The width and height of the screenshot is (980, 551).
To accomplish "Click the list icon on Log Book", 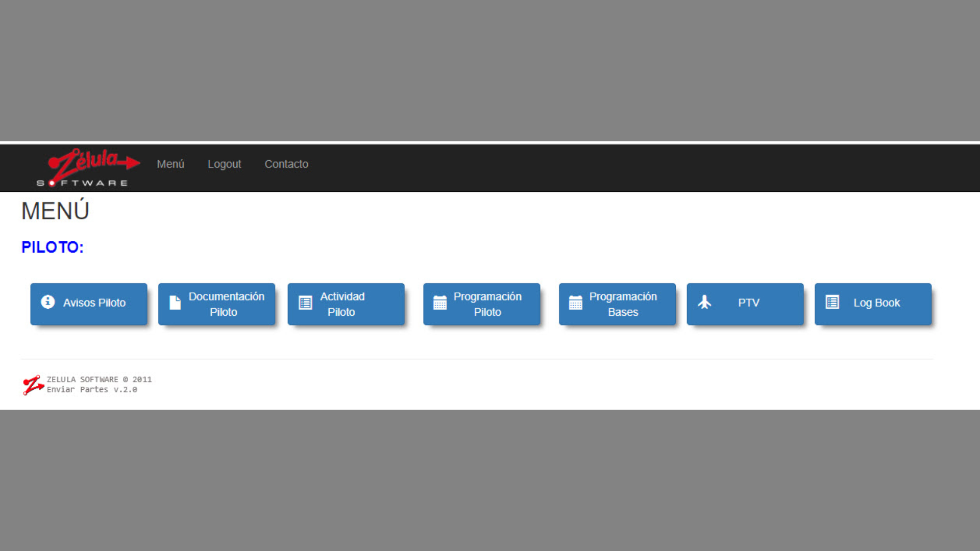I will 832,303.
